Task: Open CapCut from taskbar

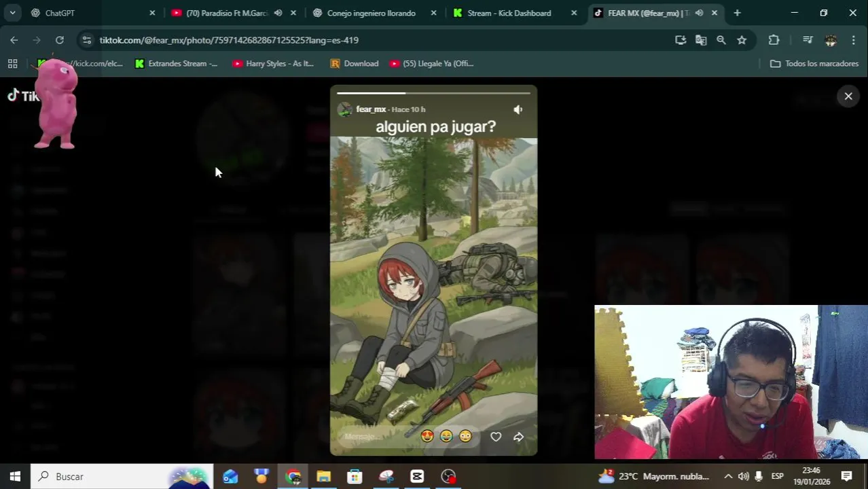Action: 417,476
